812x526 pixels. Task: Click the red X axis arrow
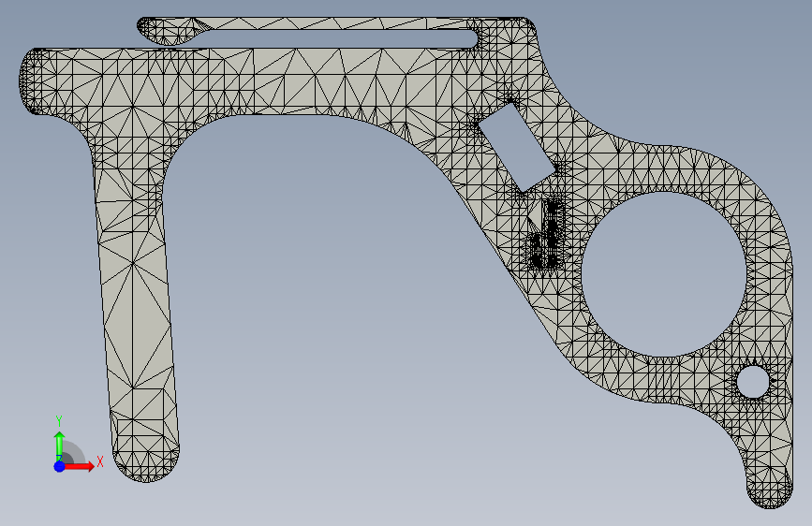(79, 466)
